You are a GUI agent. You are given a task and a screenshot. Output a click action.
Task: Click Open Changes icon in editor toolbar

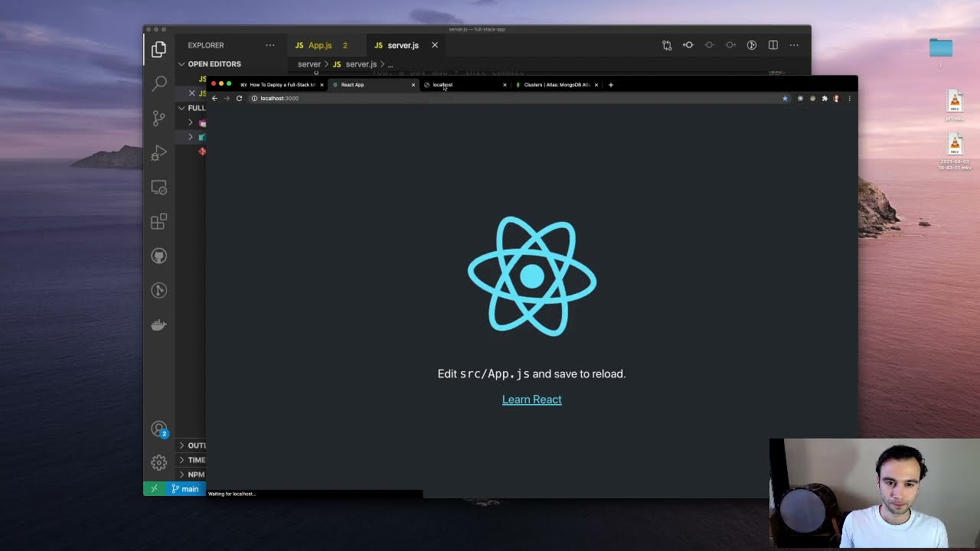pos(667,45)
